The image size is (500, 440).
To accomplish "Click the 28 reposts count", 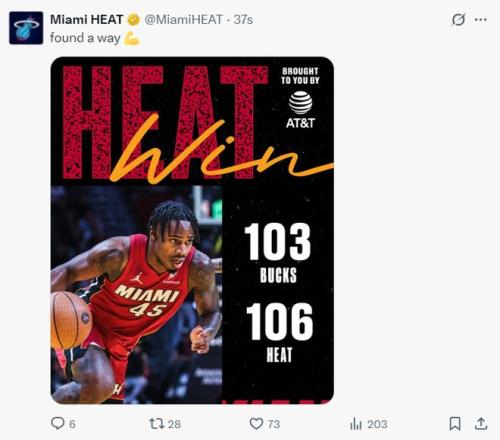I will pyautogui.click(x=174, y=424).
